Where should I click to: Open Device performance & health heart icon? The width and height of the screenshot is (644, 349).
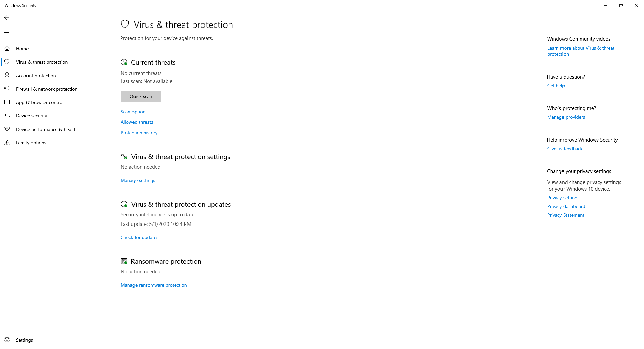7,129
